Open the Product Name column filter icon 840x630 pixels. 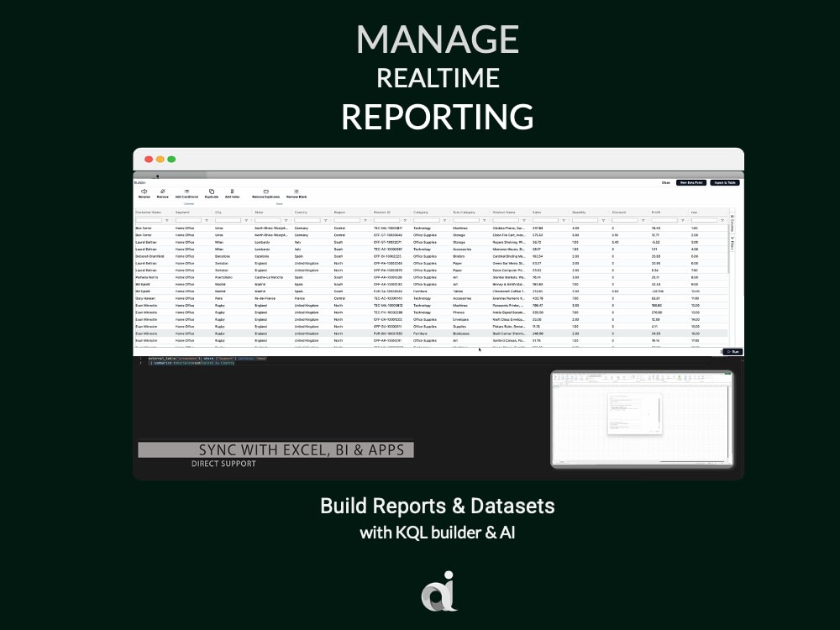click(x=523, y=221)
